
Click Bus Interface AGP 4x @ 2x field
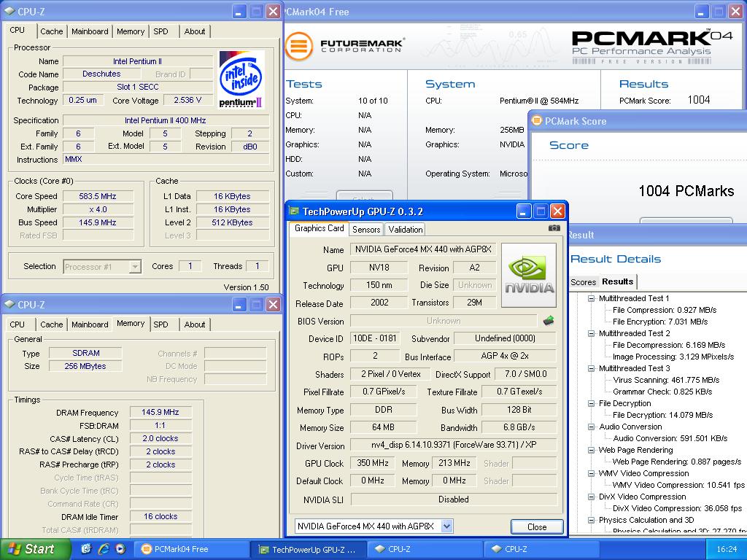(x=505, y=356)
